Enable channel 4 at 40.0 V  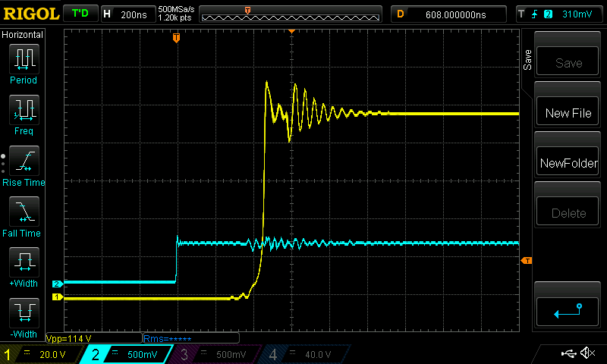(305, 354)
